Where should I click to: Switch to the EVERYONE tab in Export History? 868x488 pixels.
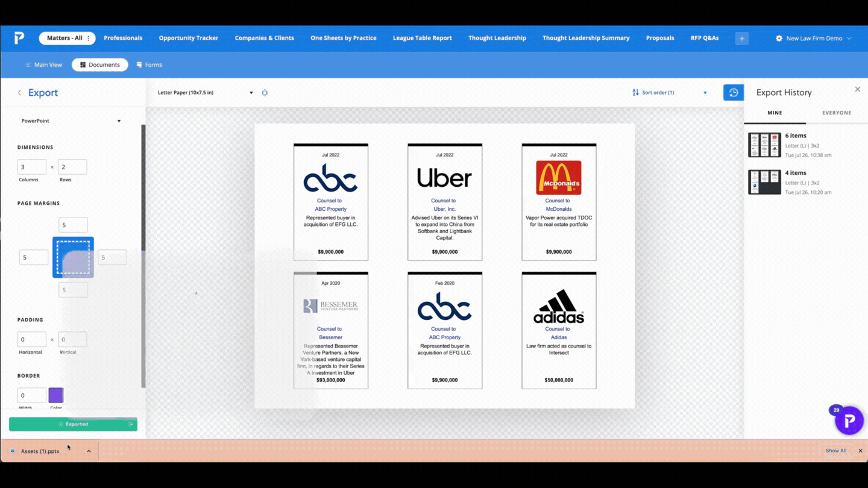click(837, 113)
